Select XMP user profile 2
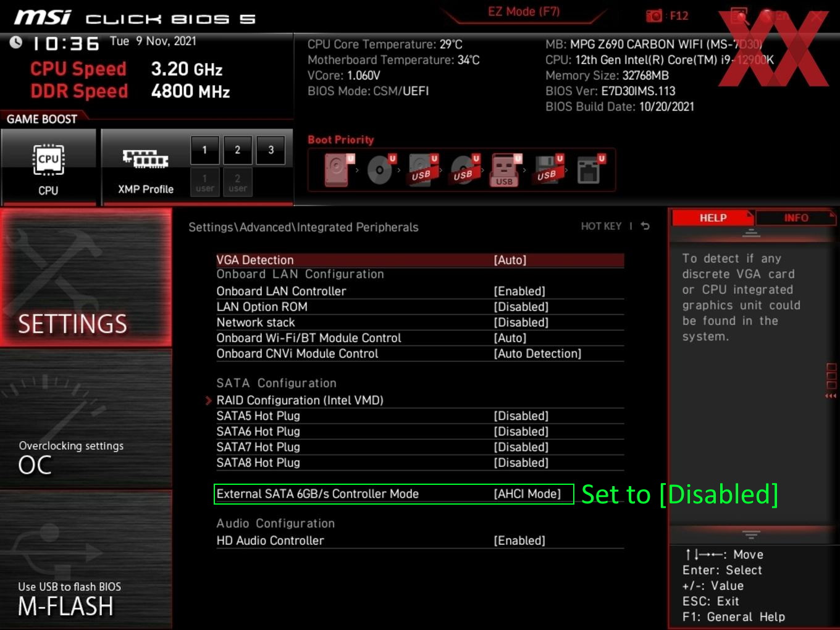 point(237,183)
